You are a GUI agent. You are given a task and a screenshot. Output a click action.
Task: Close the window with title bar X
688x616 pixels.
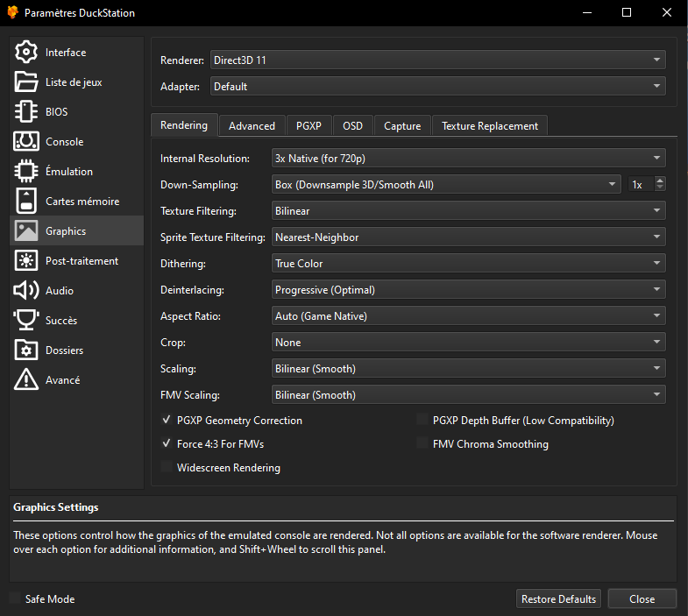tap(667, 13)
